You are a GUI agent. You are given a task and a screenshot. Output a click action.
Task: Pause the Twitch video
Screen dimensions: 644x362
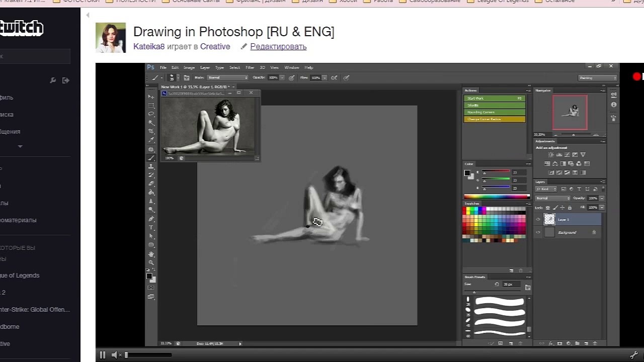(103, 355)
